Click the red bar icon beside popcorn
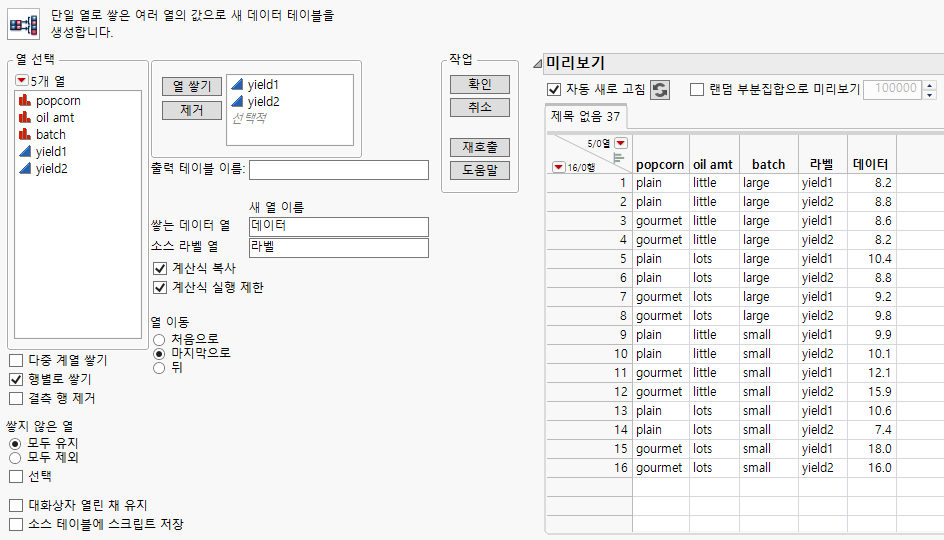The image size is (944, 540). tap(25, 101)
